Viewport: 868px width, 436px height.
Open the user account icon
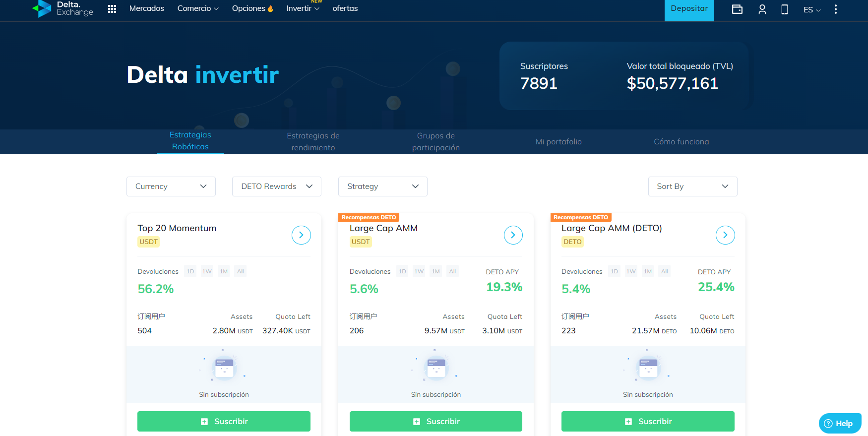click(762, 9)
